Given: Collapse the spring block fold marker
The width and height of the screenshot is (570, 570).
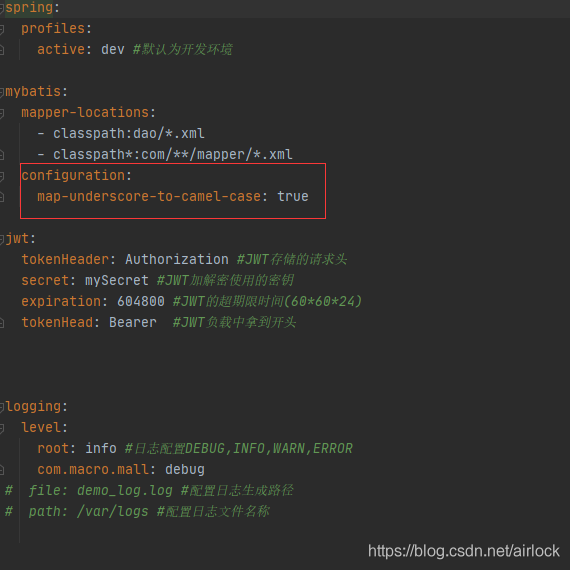Looking at the screenshot, I should click(x=1, y=8).
